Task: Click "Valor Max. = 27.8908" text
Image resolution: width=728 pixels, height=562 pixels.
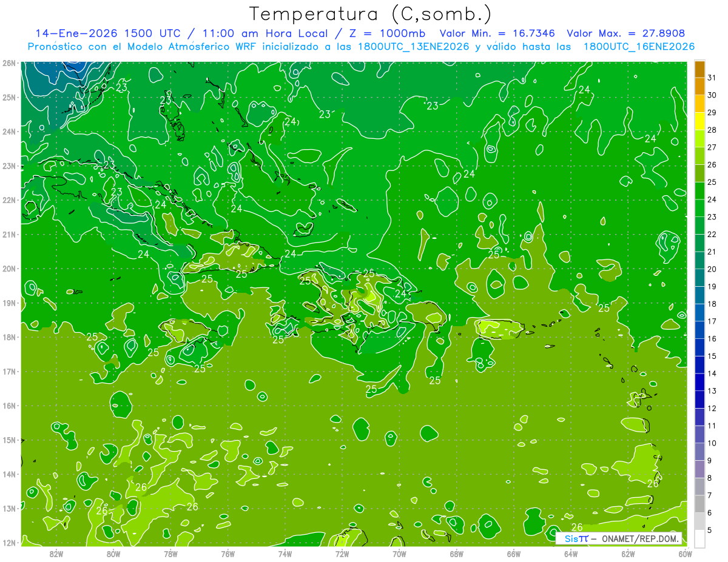Action: [626, 33]
